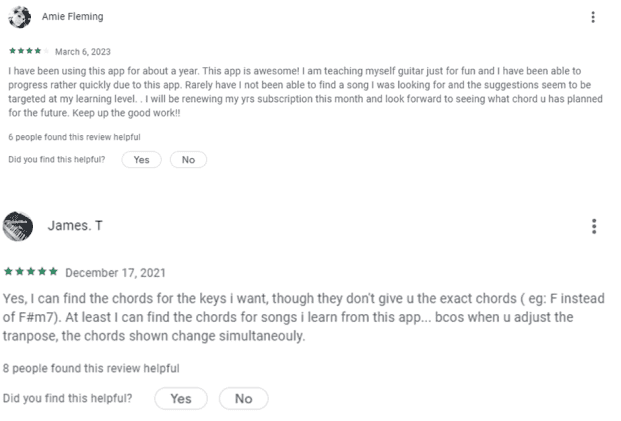Click '8 people found this review helpful'

click(91, 368)
